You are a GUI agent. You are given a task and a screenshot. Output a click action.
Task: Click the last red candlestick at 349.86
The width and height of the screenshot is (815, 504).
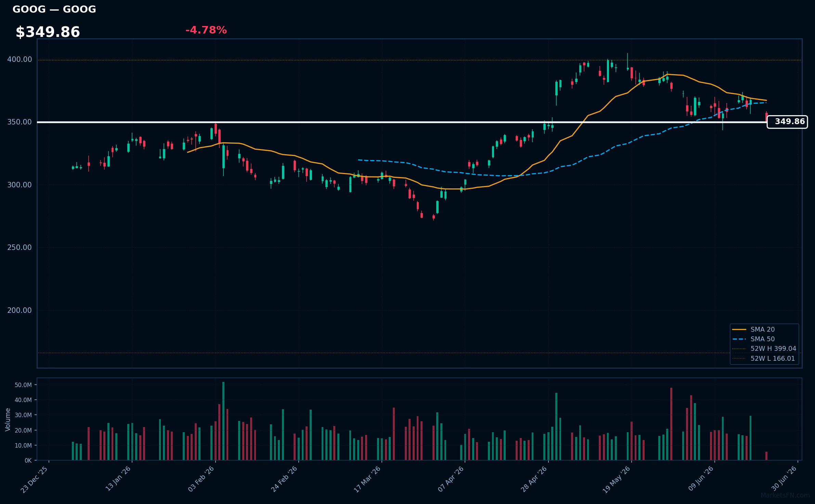(x=766, y=117)
